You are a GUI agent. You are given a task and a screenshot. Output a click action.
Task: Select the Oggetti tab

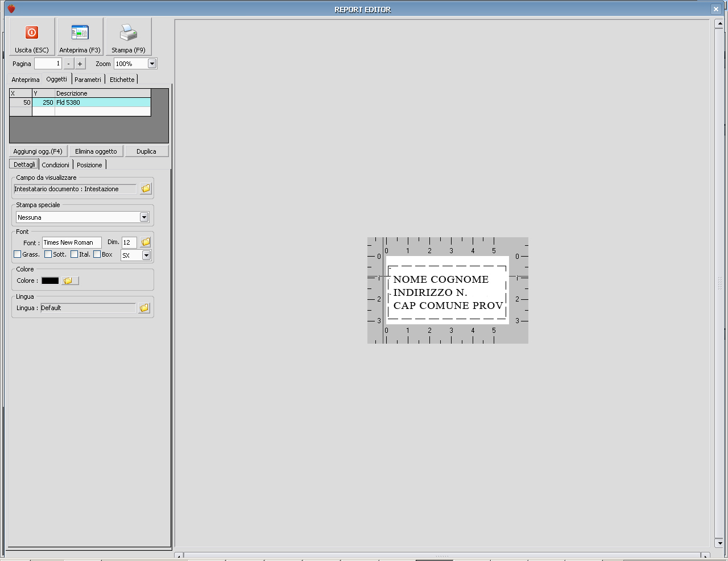click(57, 79)
